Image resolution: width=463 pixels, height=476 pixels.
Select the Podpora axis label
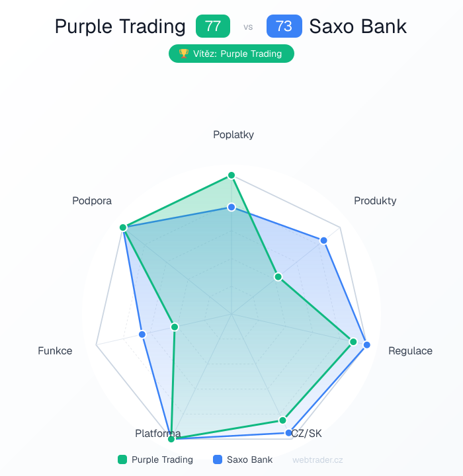pos(92,200)
